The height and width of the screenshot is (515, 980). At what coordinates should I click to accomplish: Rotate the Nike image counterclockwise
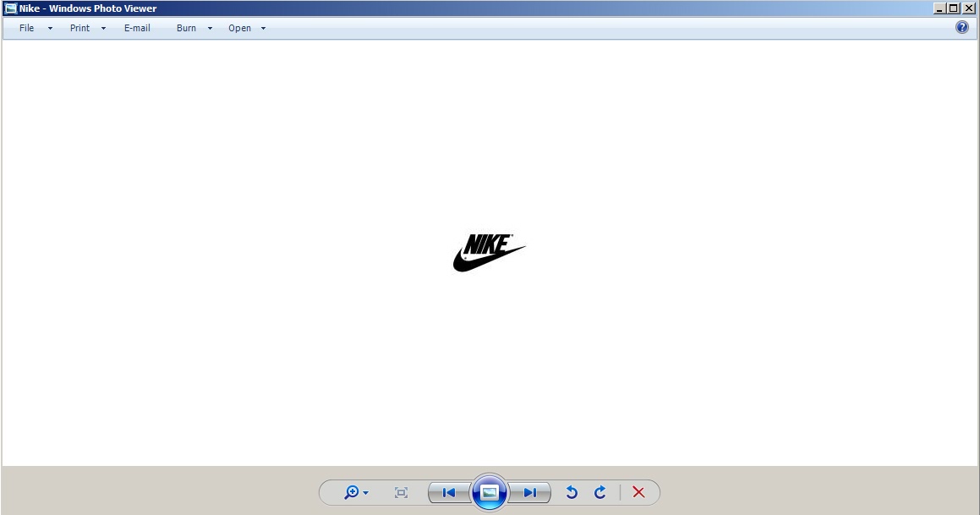[x=572, y=492]
